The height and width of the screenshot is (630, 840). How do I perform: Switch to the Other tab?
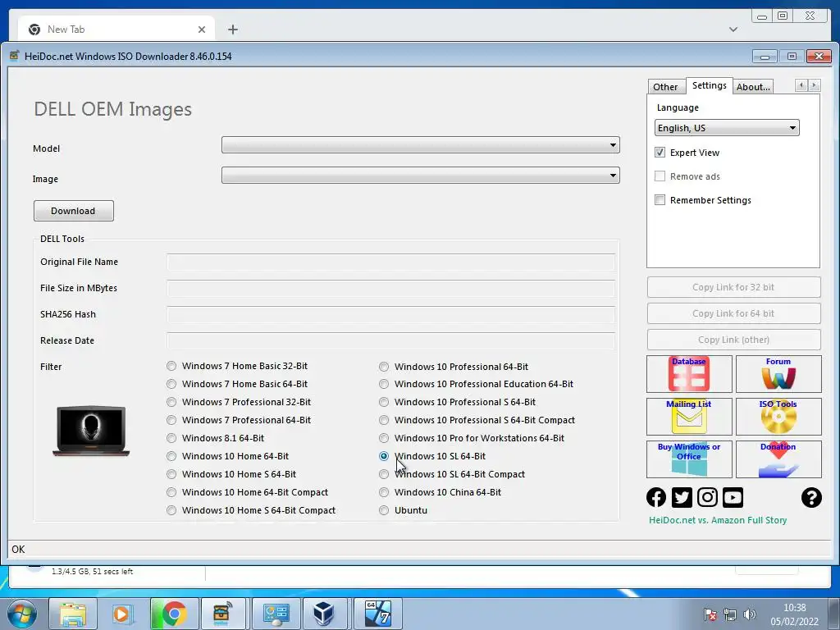665,87
